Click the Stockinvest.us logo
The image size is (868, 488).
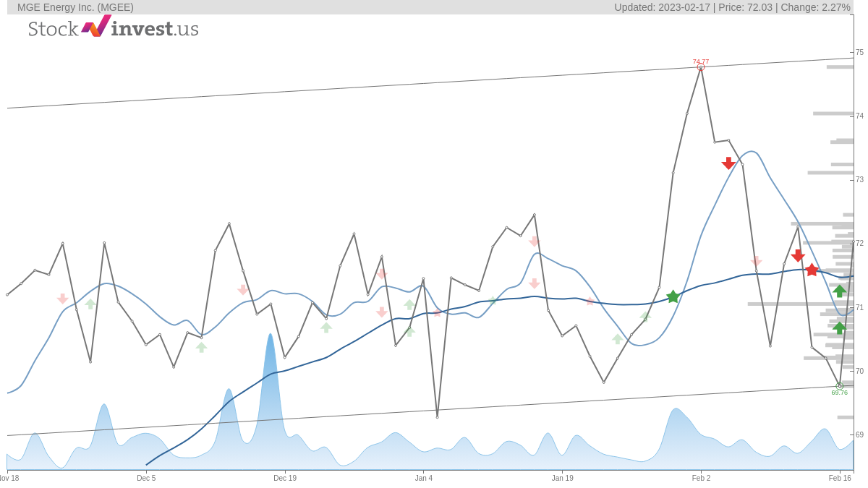(113, 27)
